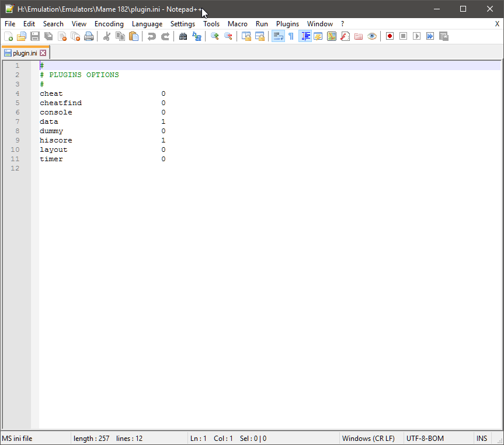Click the Undo arrow icon
This screenshot has height=445, width=504.
tap(151, 36)
